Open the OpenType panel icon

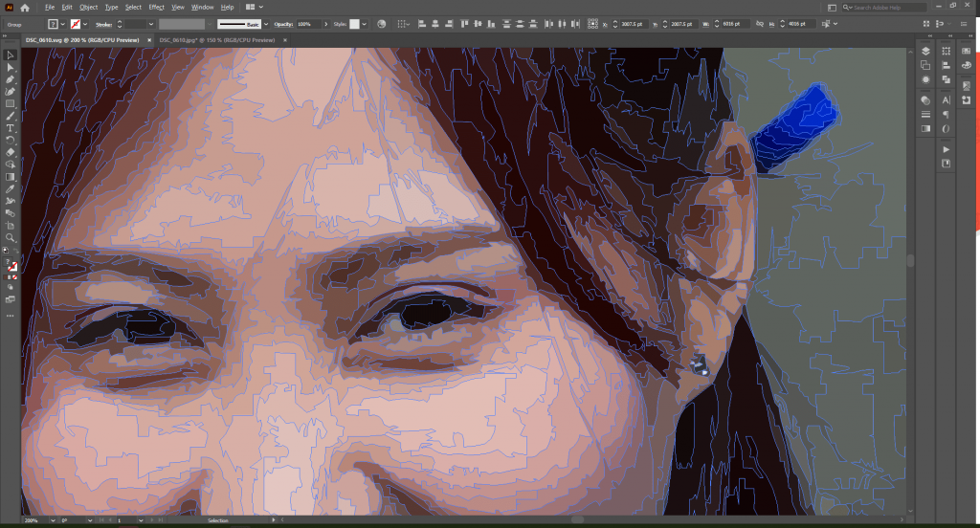pos(947,129)
